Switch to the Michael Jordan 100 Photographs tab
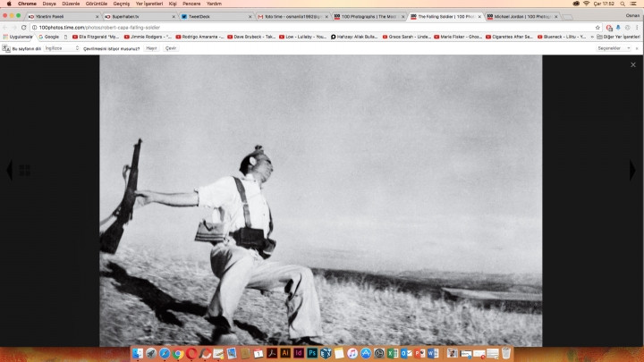Image resolution: width=644 pixels, height=362 pixels. coord(523,16)
